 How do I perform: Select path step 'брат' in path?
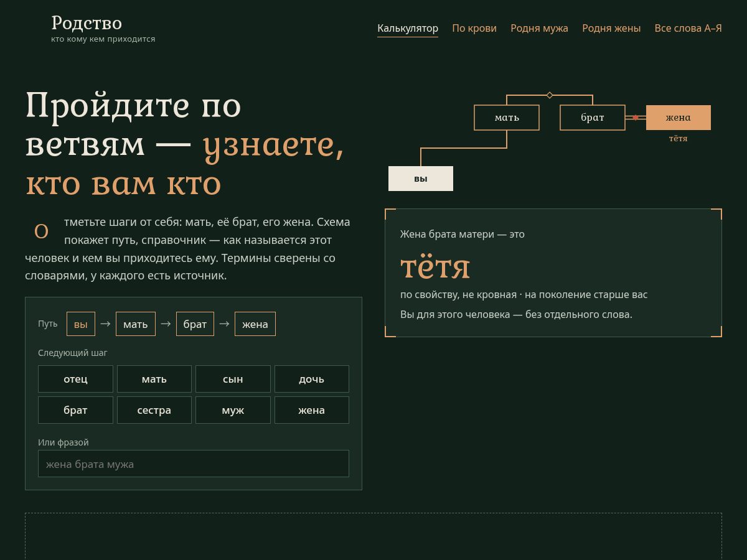pyautogui.click(x=195, y=324)
